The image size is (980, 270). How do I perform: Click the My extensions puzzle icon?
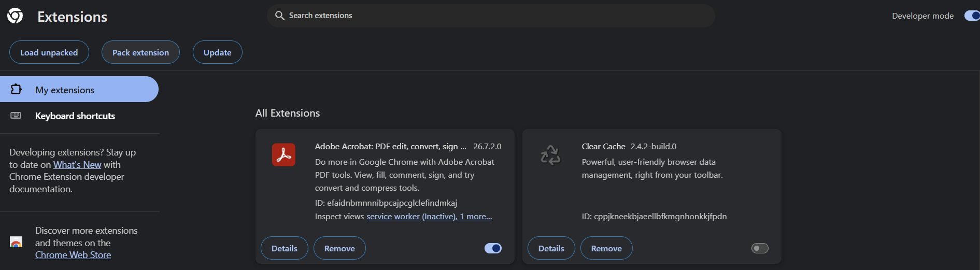tap(16, 89)
